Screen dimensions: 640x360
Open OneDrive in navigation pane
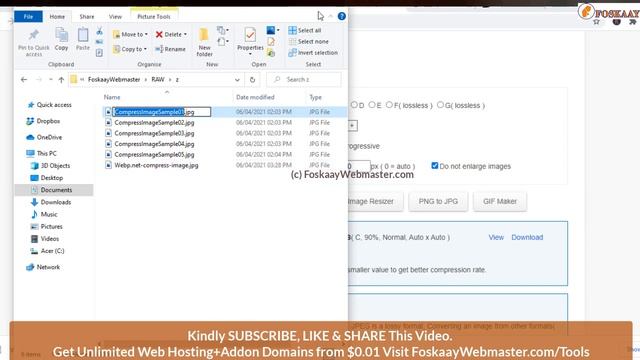pyautogui.click(x=44, y=137)
